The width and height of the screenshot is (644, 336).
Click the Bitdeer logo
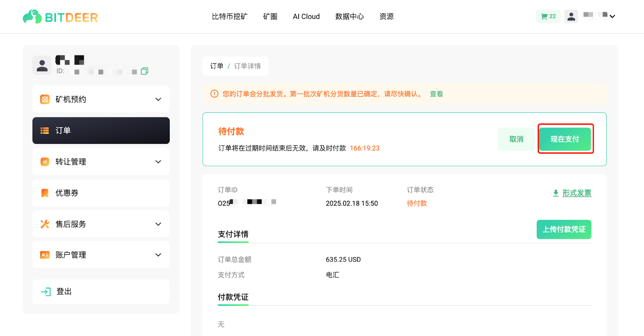coord(60,17)
